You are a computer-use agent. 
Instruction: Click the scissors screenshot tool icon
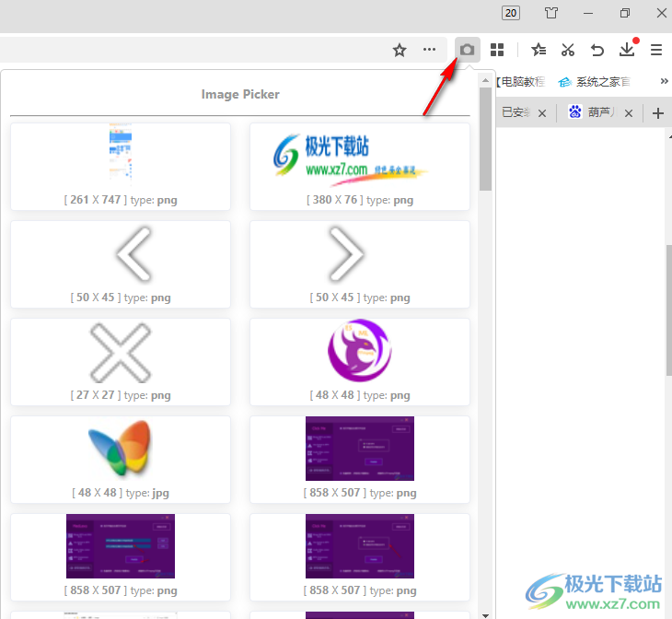pyautogui.click(x=568, y=50)
